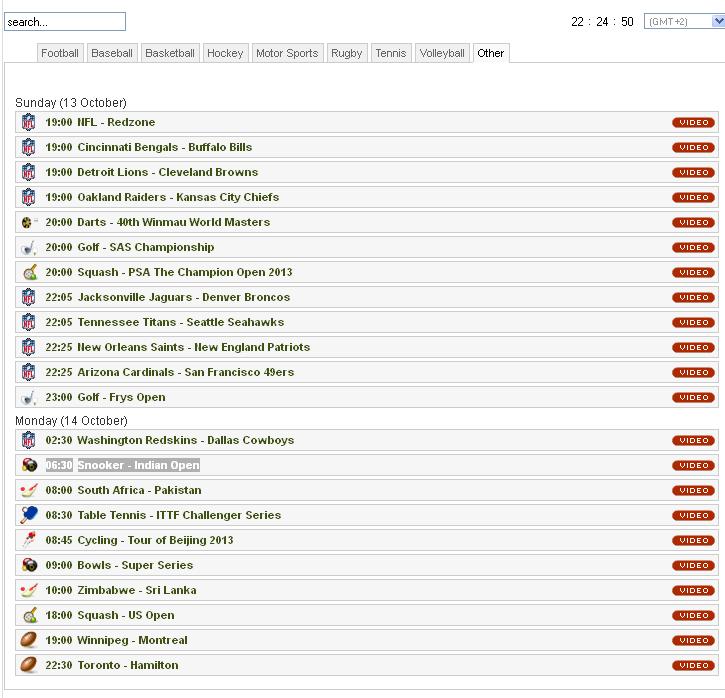Click the NFL icon beside NFL - Redzone

[29, 122]
